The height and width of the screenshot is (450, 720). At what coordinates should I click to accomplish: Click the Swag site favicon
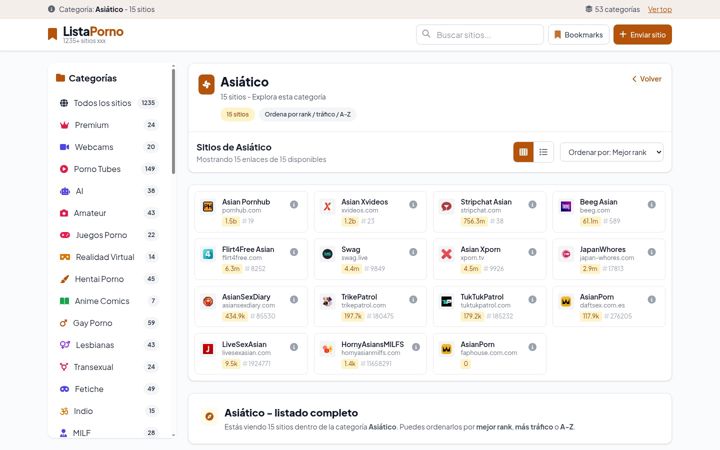(x=327, y=254)
